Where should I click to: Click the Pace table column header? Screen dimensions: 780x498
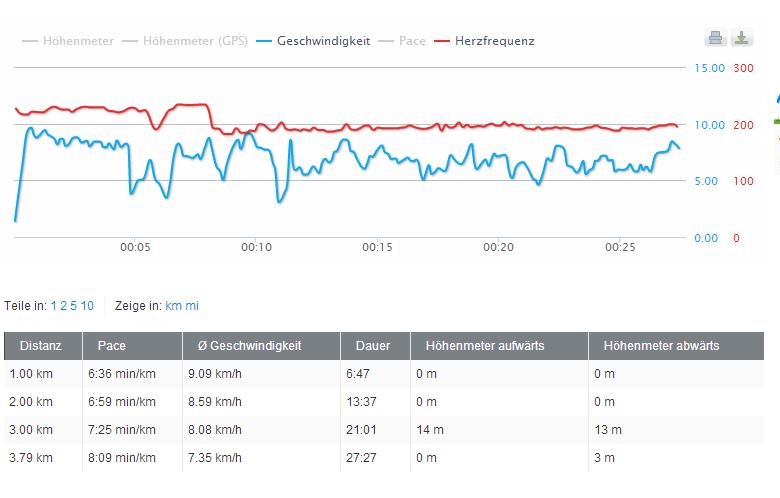pos(111,346)
